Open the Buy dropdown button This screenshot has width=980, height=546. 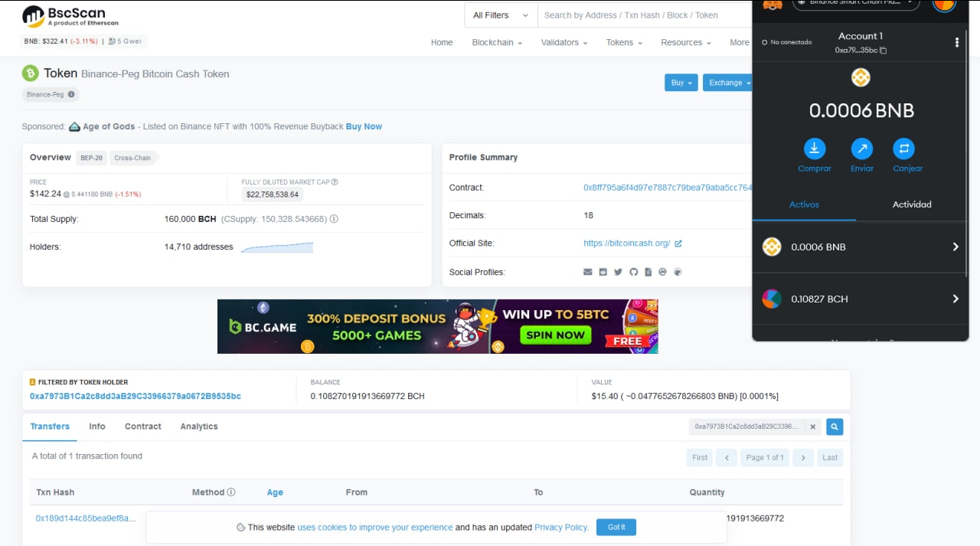(x=681, y=83)
